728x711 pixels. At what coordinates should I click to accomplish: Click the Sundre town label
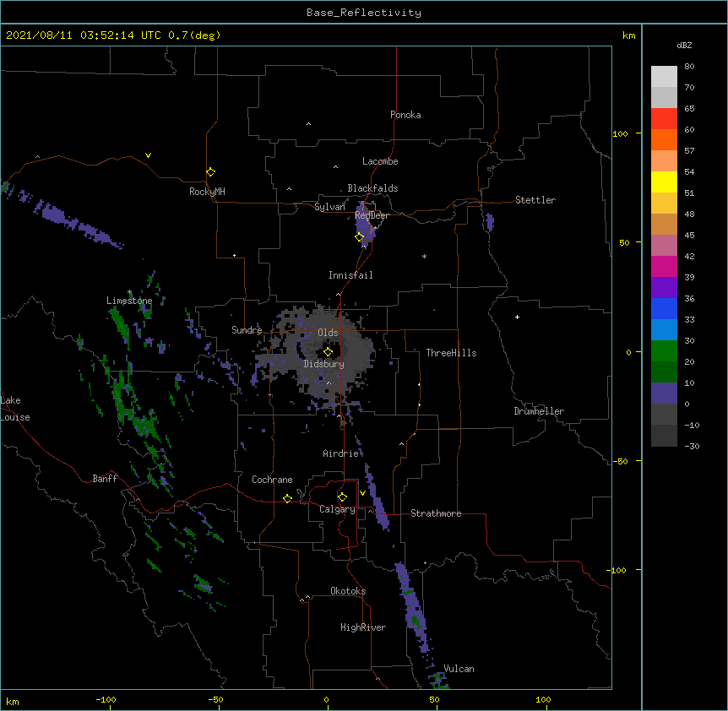tap(247, 330)
